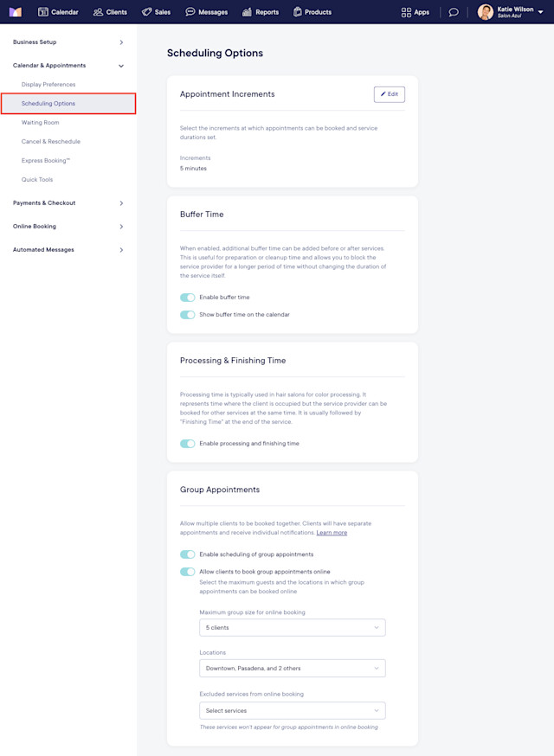Click Edit button for Appointment Increments

[389, 94]
